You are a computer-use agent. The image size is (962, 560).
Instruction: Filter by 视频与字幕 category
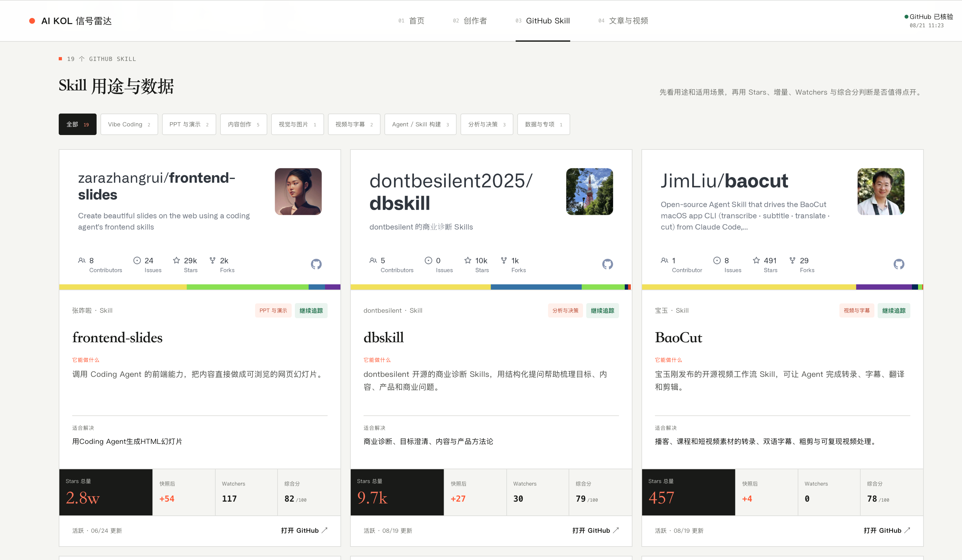point(354,124)
